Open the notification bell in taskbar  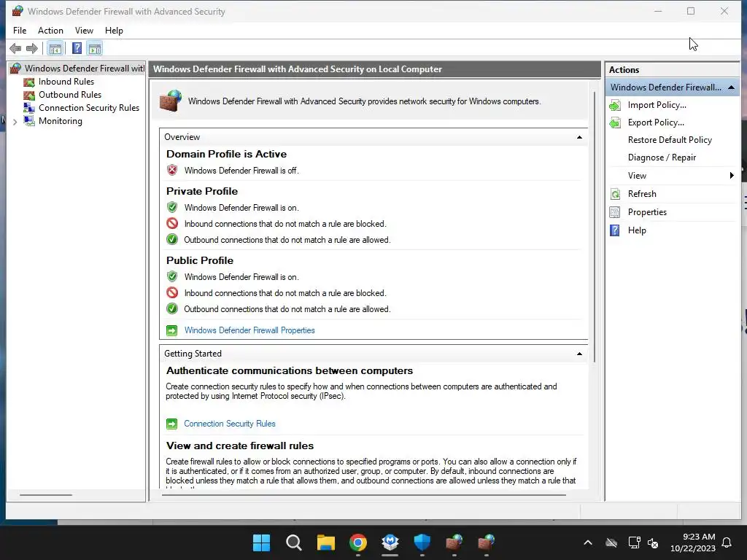(727, 542)
